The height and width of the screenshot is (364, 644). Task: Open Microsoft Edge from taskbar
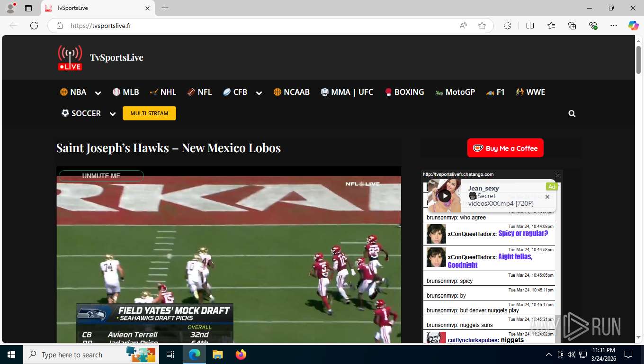tap(194, 355)
